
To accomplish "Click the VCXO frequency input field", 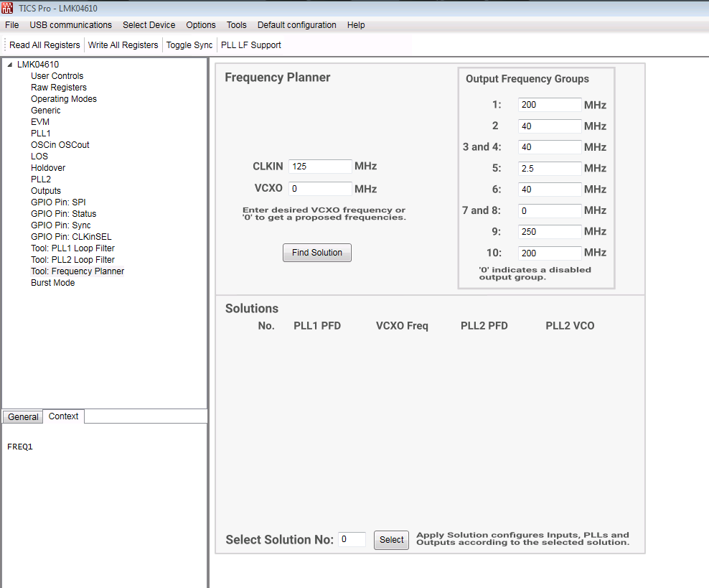I will [x=320, y=189].
